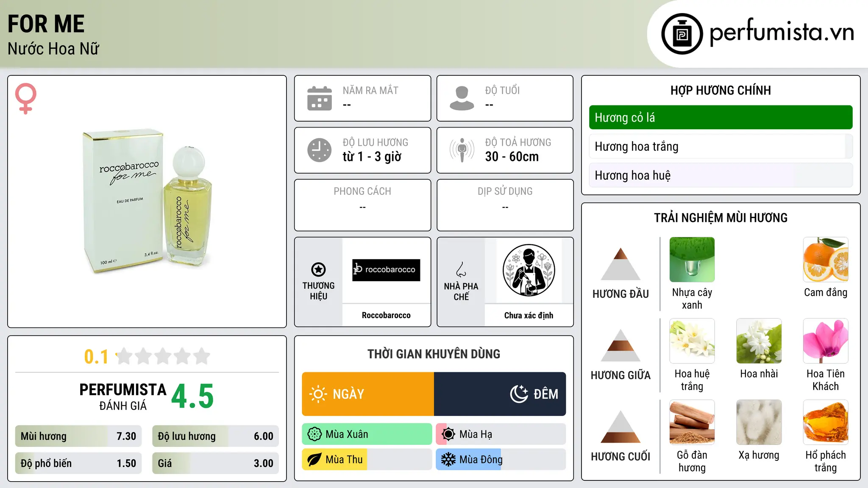868x488 pixels.
Task: Open the Hoa nhài note image
Action: point(759,341)
